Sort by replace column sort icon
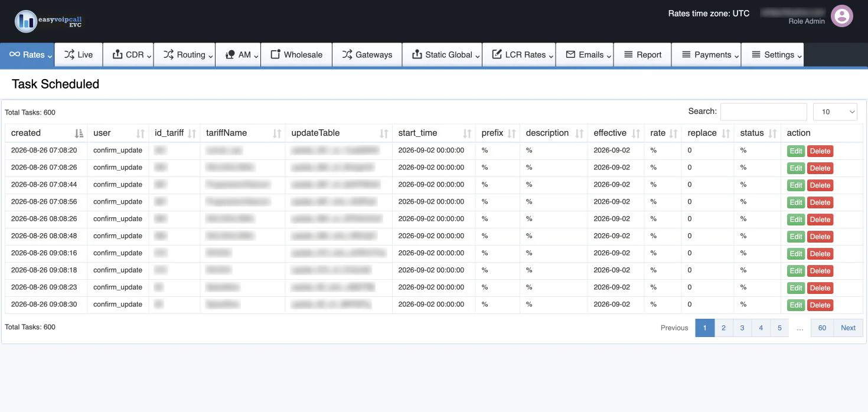 tap(726, 133)
